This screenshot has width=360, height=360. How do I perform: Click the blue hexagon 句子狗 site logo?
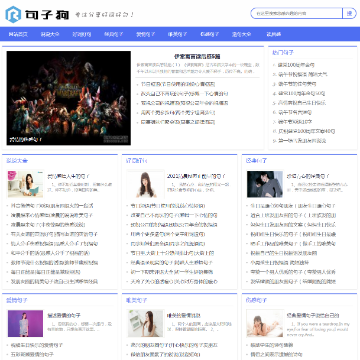37,14
